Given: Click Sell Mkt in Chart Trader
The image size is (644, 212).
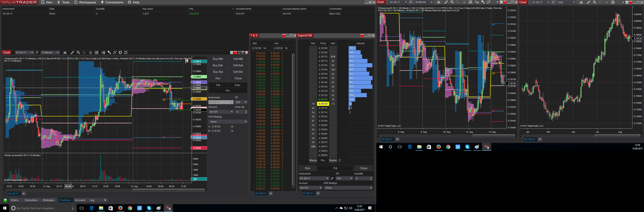Looking at the screenshot, I should 238,59.
